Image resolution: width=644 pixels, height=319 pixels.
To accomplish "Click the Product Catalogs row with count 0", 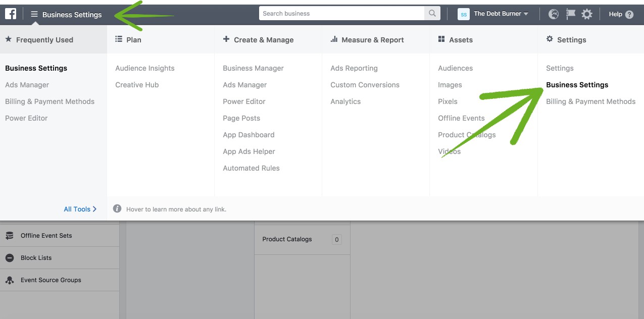I will point(302,239).
